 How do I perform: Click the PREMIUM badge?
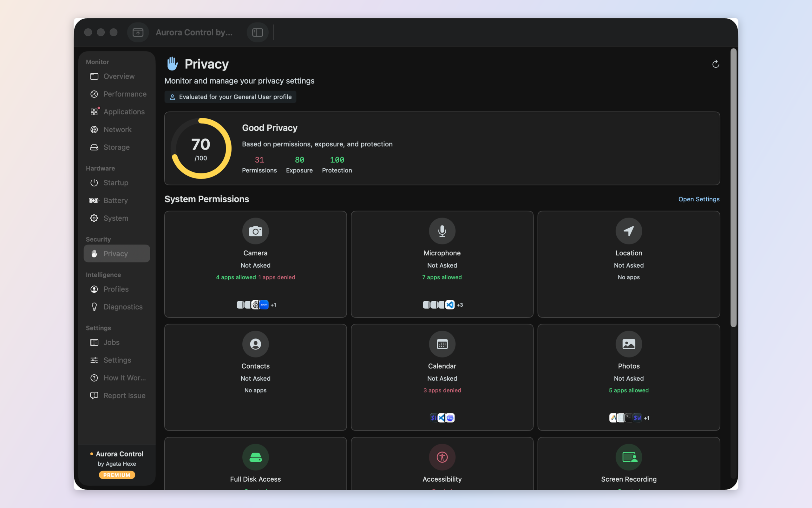coord(117,475)
